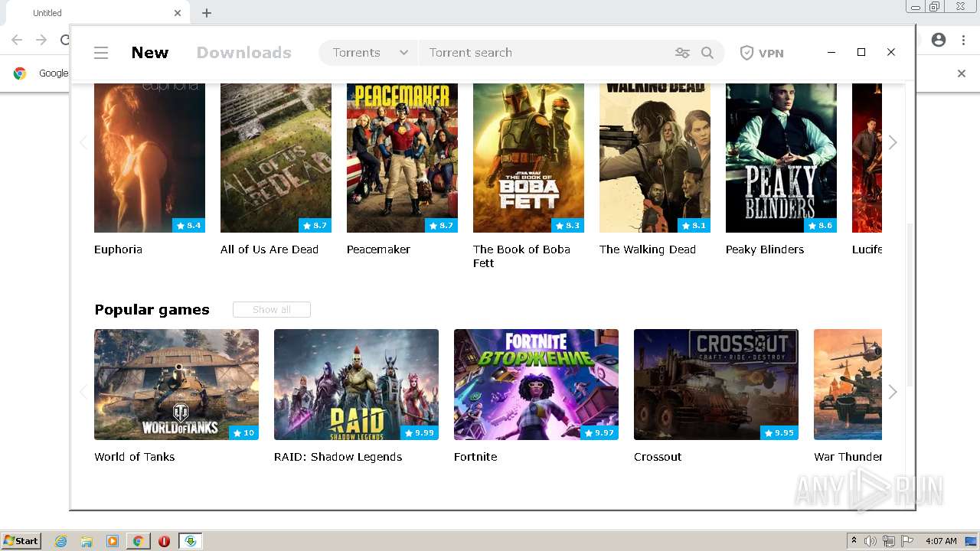Open search filter settings icon
This screenshot has width=980, height=551.
click(682, 53)
